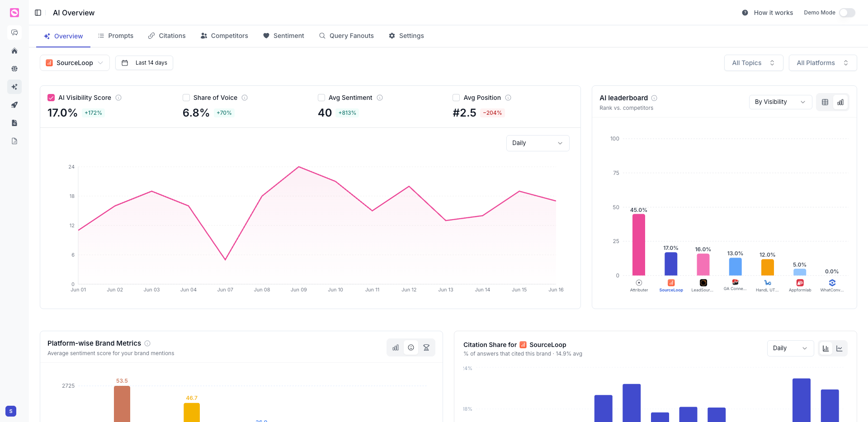
Task: Select position trophy view in Brand Metrics
Action: 426,347
